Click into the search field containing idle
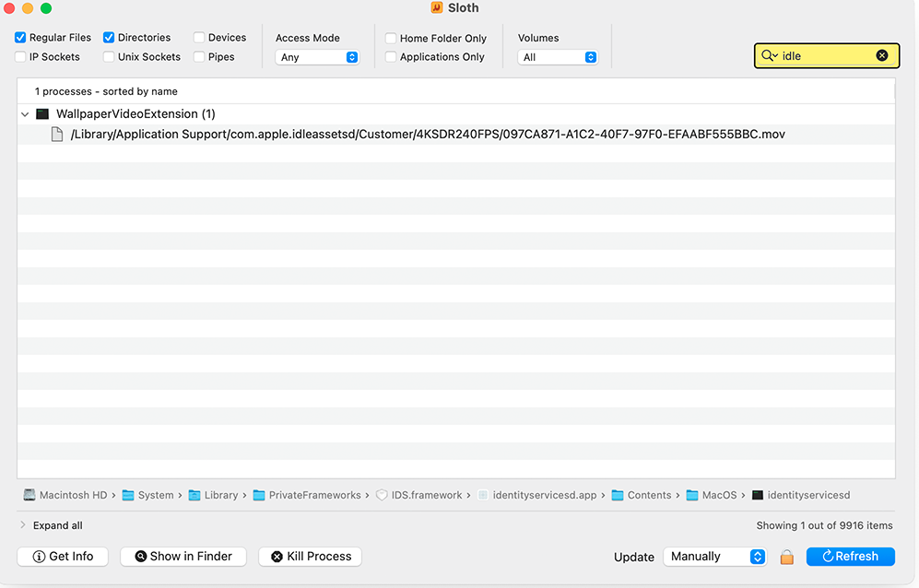This screenshot has width=919, height=588. pos(827,55)
